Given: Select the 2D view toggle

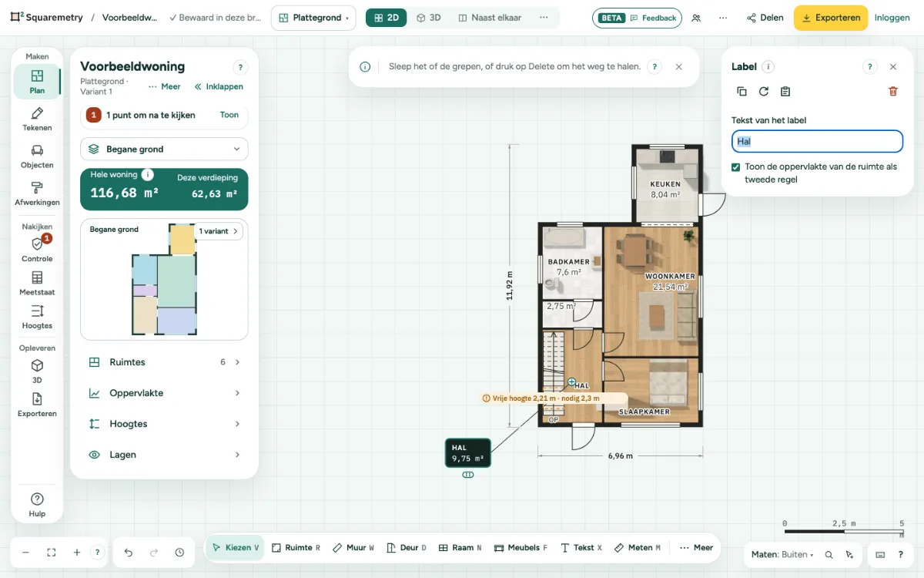Looking at the screenshot, I should 387,18.
